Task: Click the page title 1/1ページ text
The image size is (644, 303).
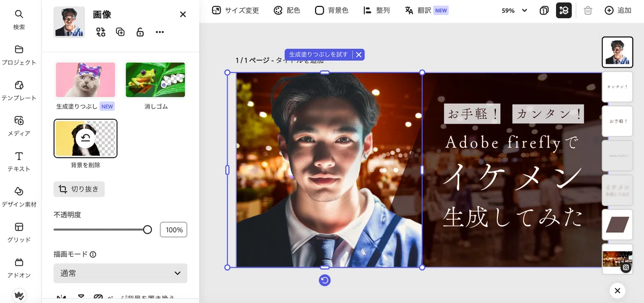Action: (x=252, y=60)
